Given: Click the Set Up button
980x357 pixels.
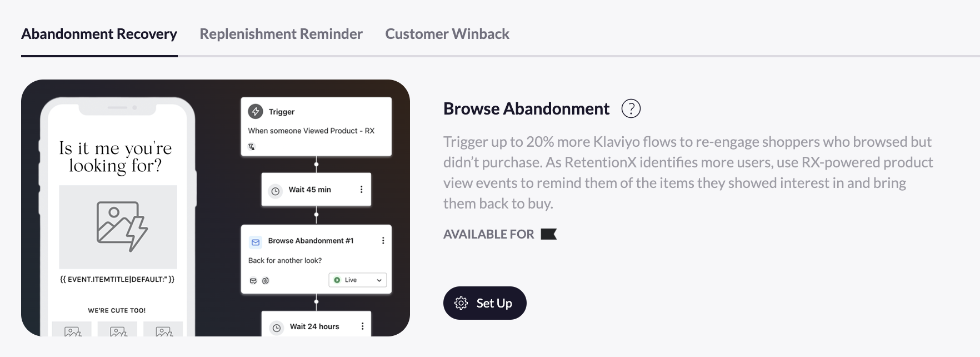Looking at the screenshot, I should click(x=484, y=303).
